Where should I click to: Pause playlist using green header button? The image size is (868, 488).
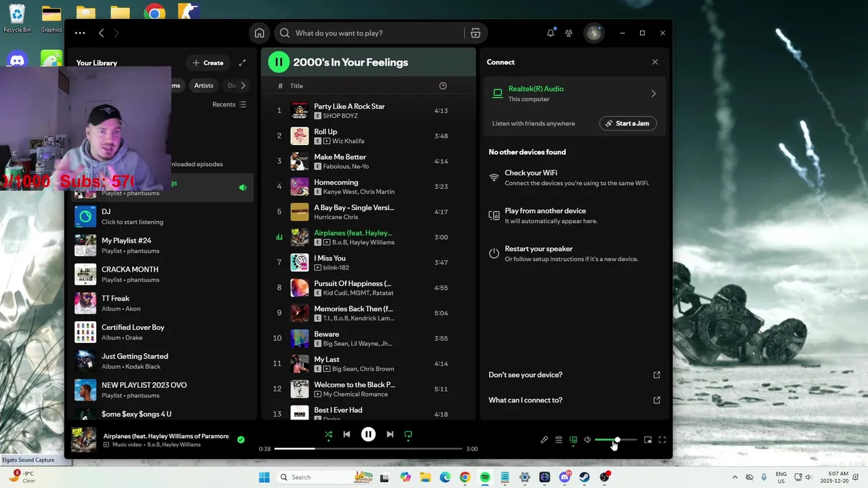pyautogui.click(x=279, y=62)
